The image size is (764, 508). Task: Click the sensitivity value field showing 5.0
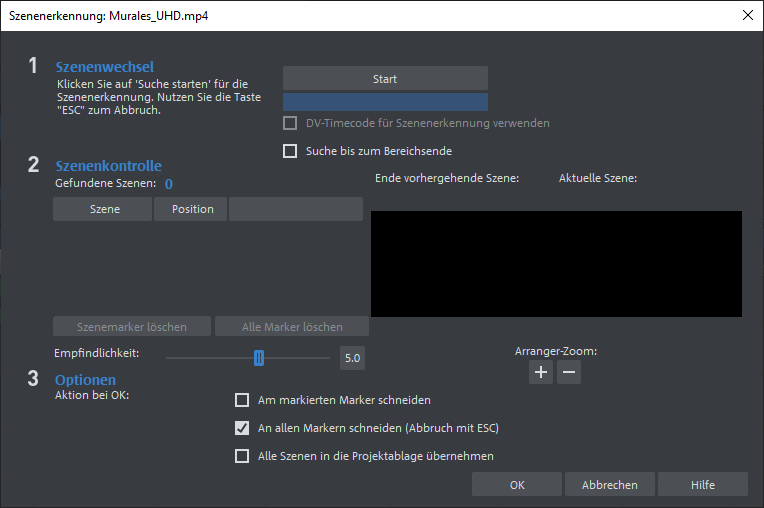(352, 357)
